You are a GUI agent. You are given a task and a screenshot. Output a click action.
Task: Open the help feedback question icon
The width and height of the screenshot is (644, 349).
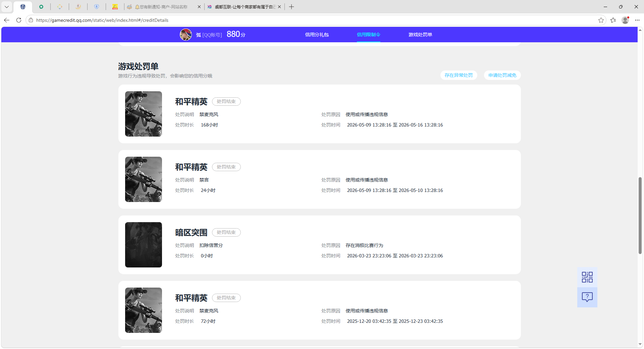tap(587, 297)
